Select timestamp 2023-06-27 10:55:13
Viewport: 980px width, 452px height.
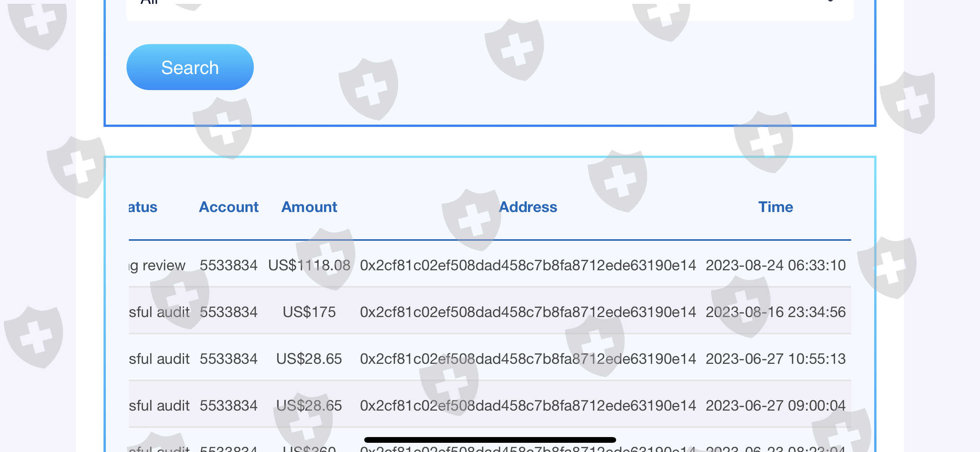pyautogui.click(x=775, y=359)
